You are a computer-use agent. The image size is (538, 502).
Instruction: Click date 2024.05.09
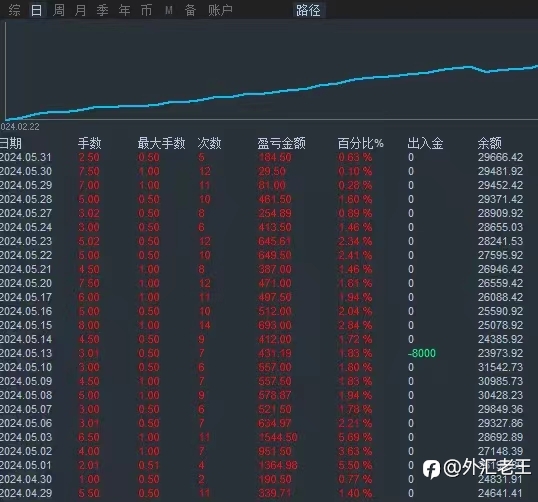click(x=26, y=381)
